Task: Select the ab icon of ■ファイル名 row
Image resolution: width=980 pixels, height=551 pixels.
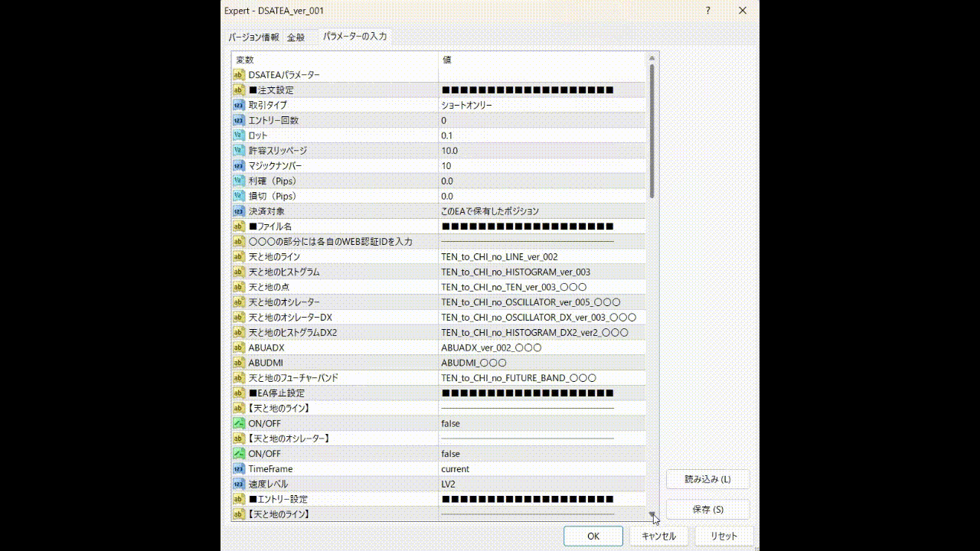Action: coord(239,227)
